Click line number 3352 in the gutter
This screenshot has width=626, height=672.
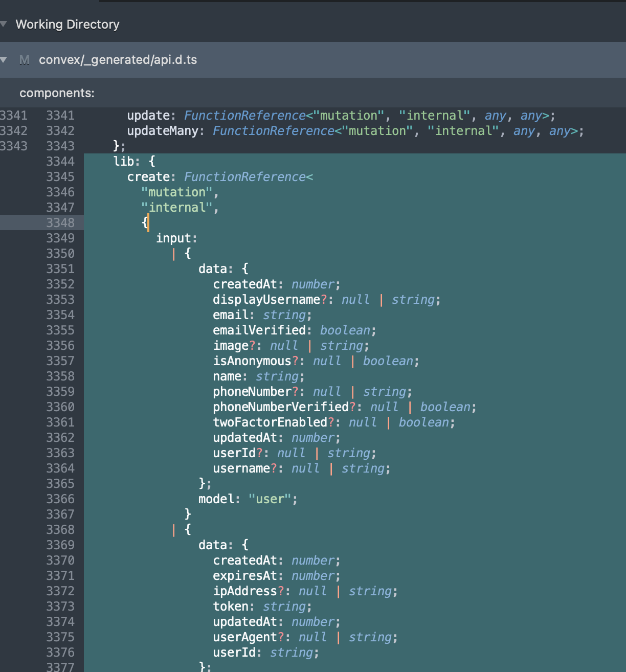60,284
